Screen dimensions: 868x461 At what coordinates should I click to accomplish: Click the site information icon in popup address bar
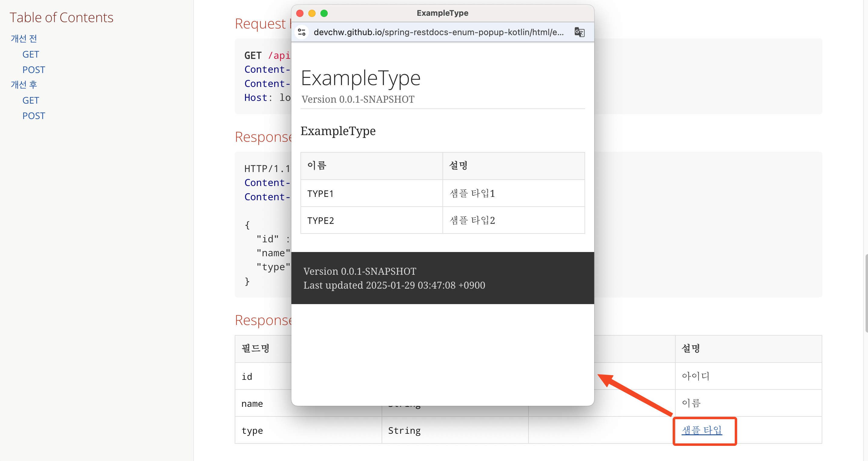[x=302, y=32]
